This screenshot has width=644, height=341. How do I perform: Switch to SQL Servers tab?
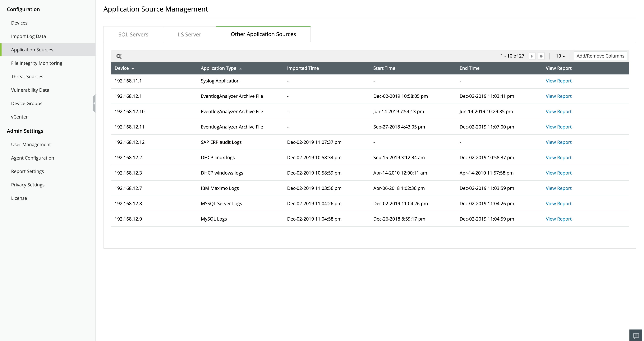click(133, 35)
